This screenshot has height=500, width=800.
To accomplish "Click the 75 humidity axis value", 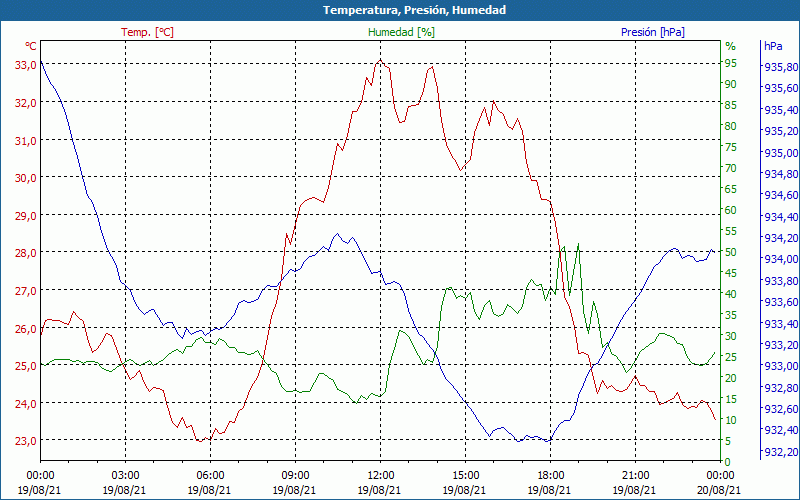I will (x=731, y=147).
